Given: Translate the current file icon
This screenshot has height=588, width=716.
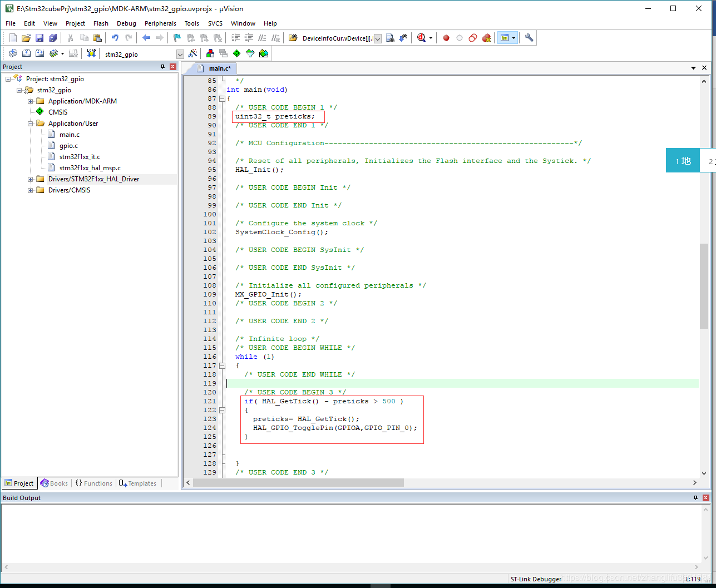Looking at the screenshot, I should [x=13, y=53].
